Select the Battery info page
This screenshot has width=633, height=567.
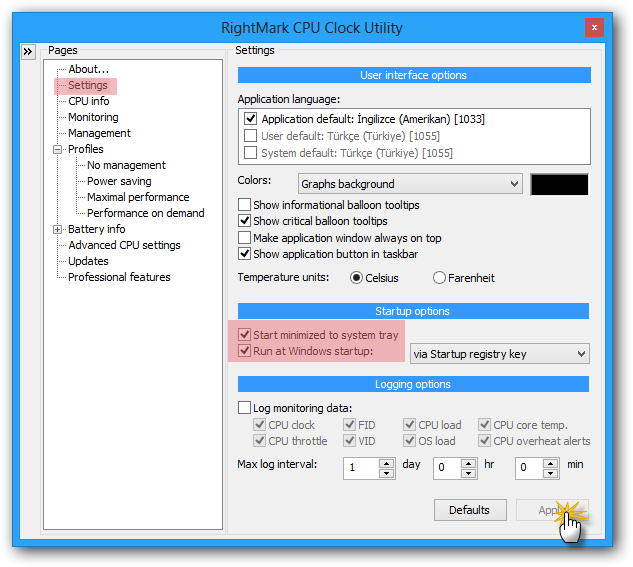tap(96, 229)
